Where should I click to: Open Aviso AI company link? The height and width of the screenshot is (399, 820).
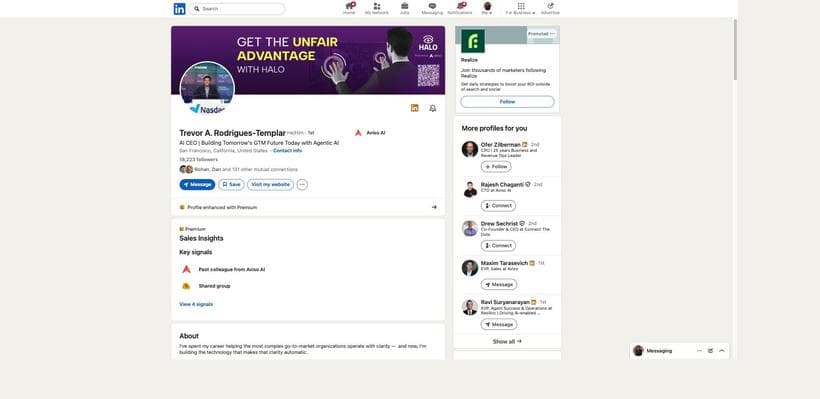coord(370,133)
